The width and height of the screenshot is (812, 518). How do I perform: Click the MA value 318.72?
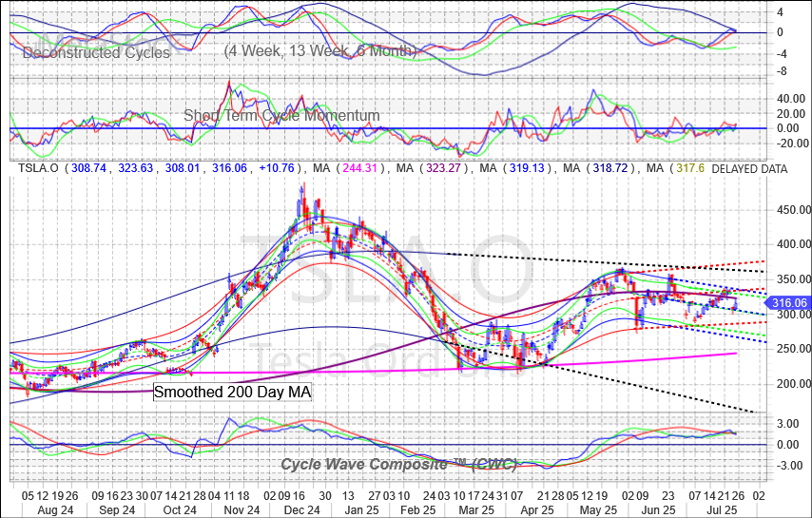(x=610, y=168)
